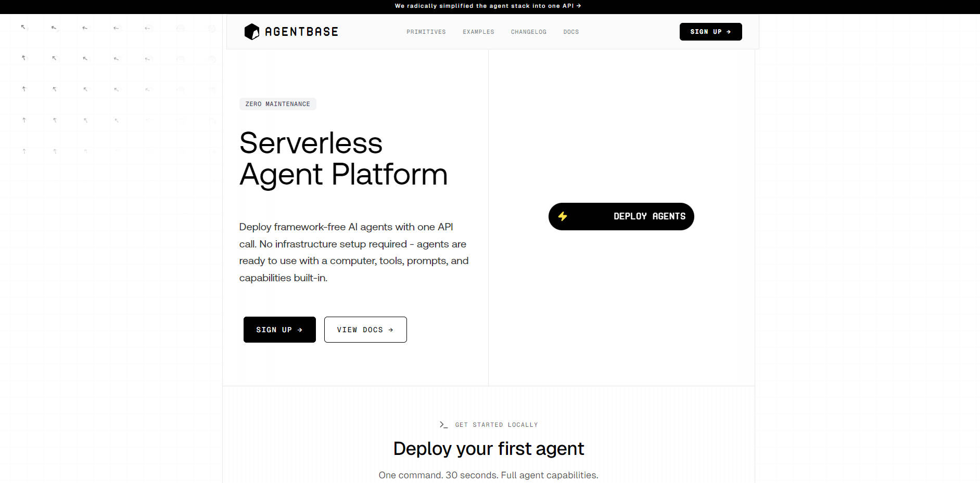The width and height of the screenshot is (980, 483).
Task: Click the hero Sign Up button
Action: [x=279, y=329]
